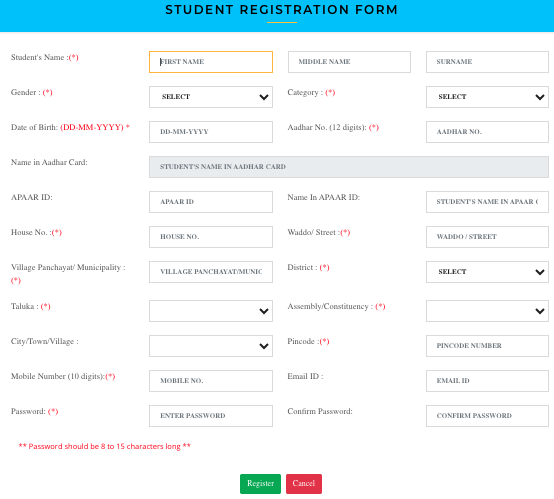The height and width of the screenshot is (499, 554).
Task: Click the Student Registration Form heading
Action: pos(282,10)
